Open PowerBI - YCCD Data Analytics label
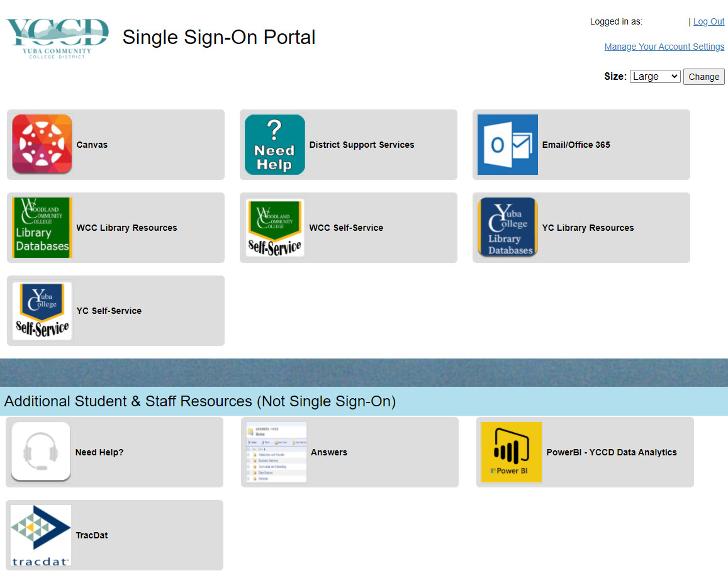This screenshot has width=728, height=578. 612,452
